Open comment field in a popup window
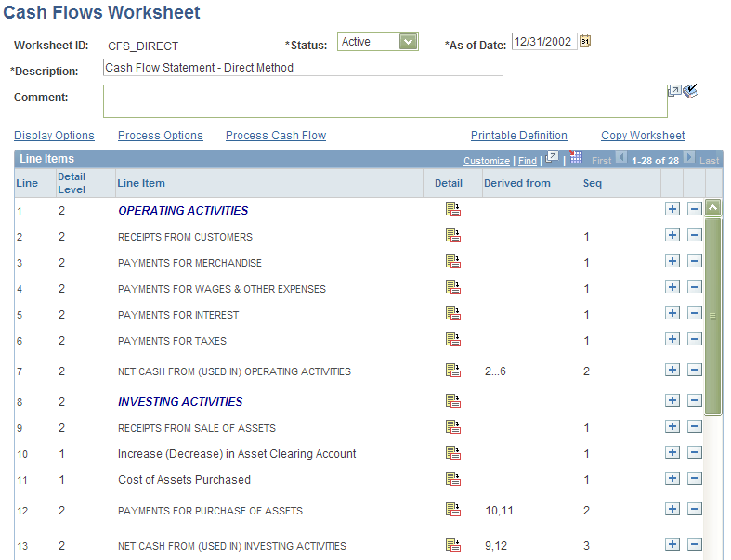731x560 pixels. [674, 90]
